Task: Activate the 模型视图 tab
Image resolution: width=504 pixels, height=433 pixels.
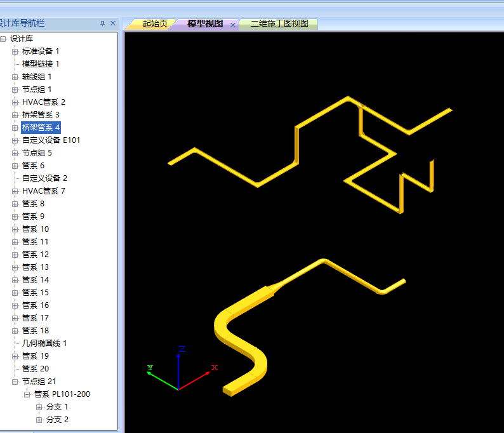Action: tap(204, 24)
